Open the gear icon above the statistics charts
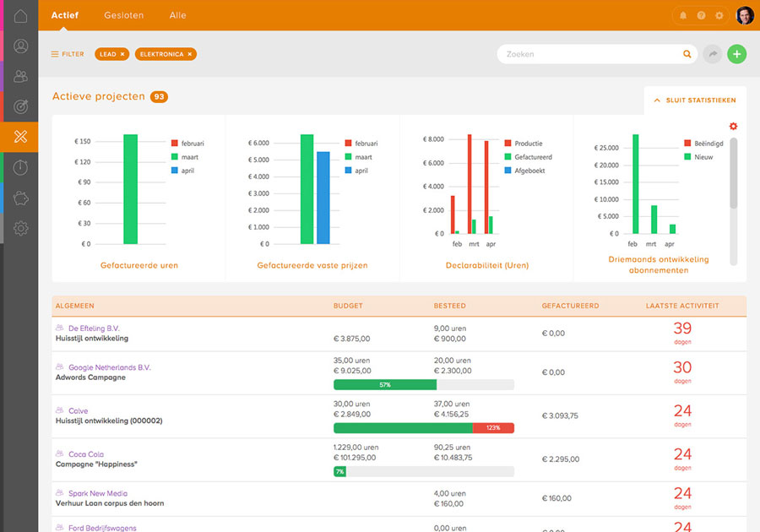 point(733,125)
